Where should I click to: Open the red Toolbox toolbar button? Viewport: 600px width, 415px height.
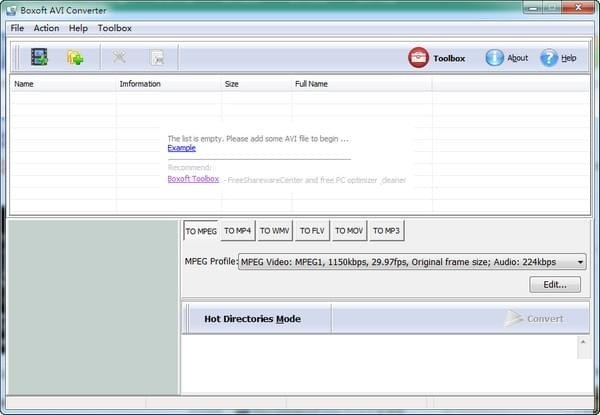[x=437, y=58]
